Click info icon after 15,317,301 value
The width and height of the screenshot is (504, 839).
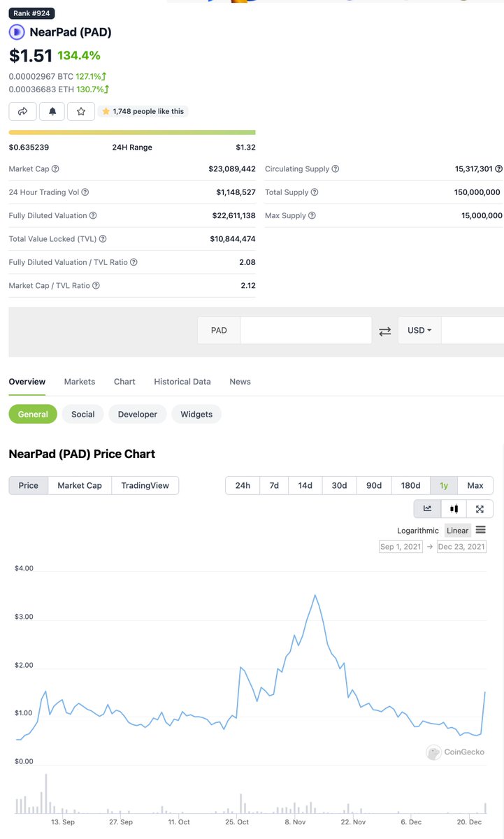[499, 169]
